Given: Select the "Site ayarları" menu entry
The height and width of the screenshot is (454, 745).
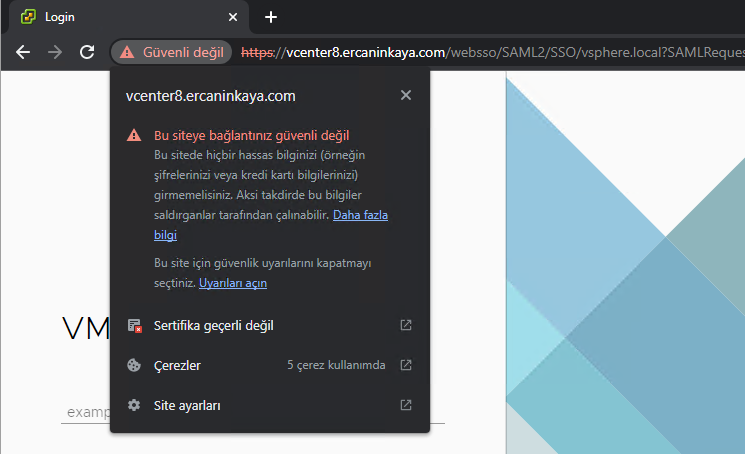Looking at the screenshot, I should (x=187, y=405).
